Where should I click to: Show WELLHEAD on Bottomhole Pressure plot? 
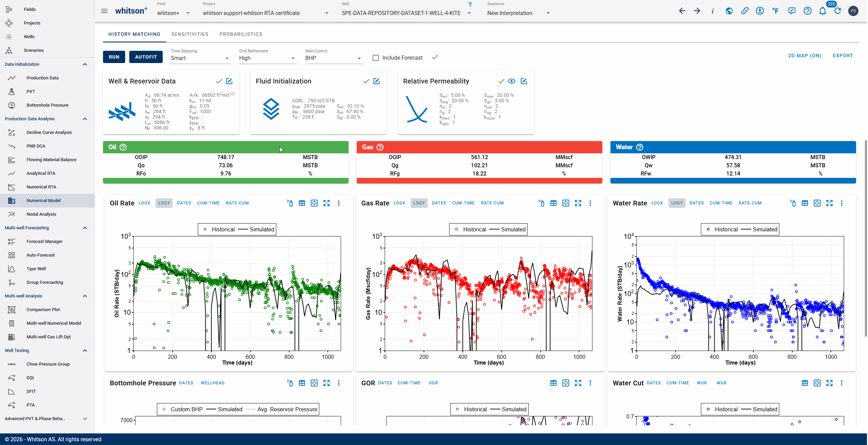[x=212, y=383]
